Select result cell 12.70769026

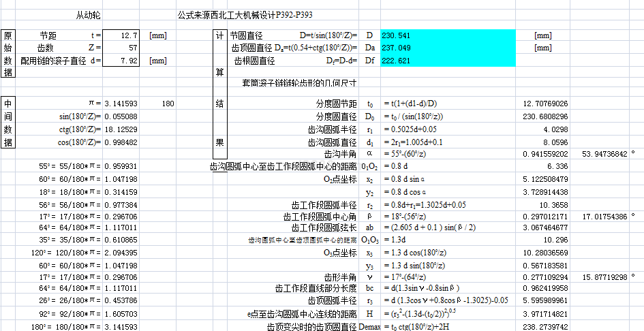coord(545,104)
